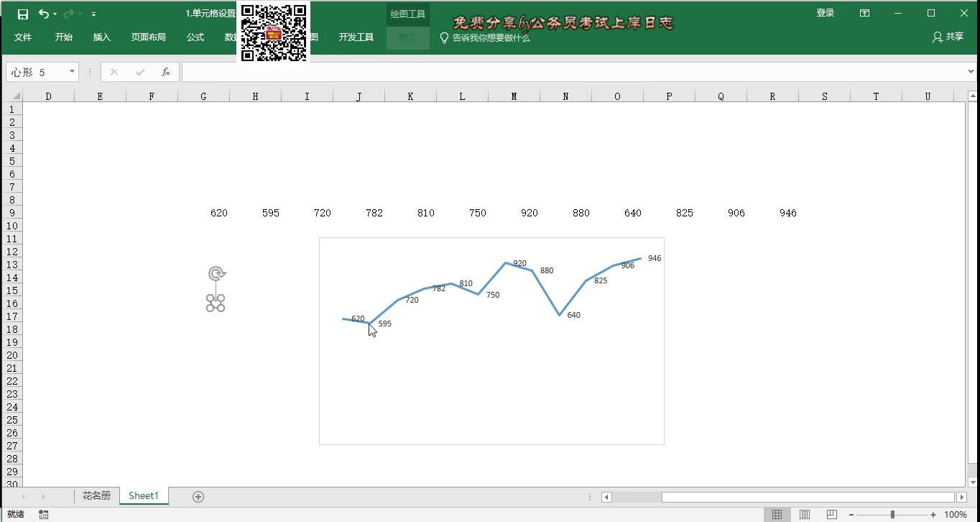Click previous sheet navigation arrow
This screenshot has height=522, width=980.
coord(24,496)
